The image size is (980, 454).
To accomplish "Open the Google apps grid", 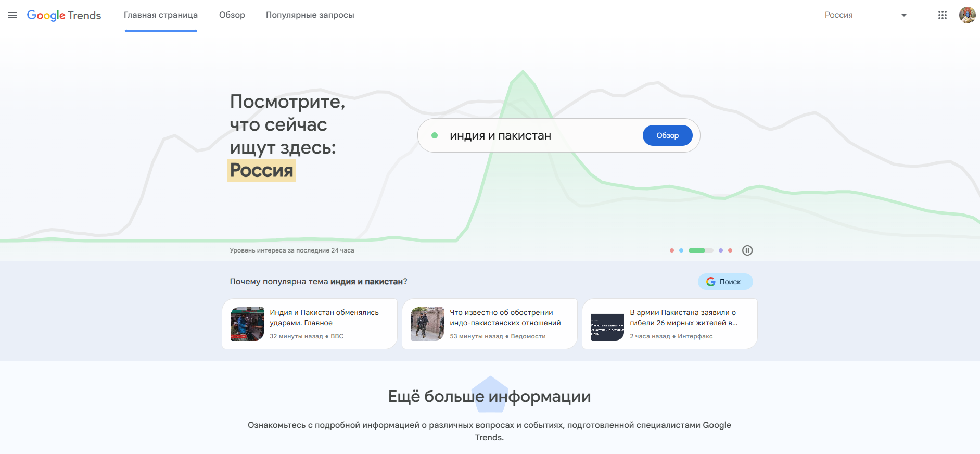I will (x=943, y=15).
